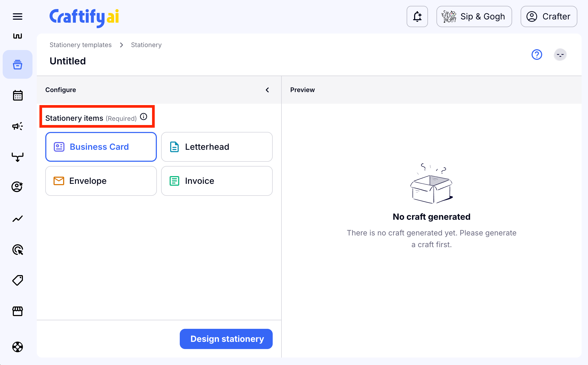Screen dimensions: 588x365
Task: Select the Envelope stationery item
Action: click(x=101, y=181)
